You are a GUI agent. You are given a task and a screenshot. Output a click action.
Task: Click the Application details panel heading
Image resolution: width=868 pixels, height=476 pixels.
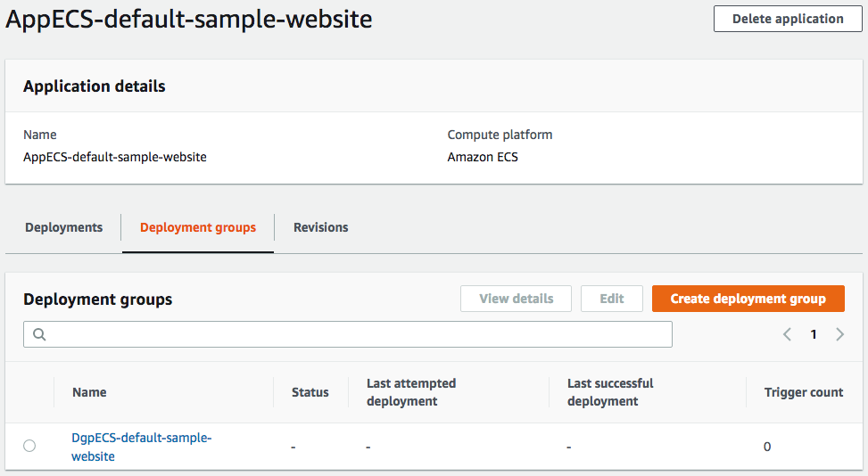94,86
